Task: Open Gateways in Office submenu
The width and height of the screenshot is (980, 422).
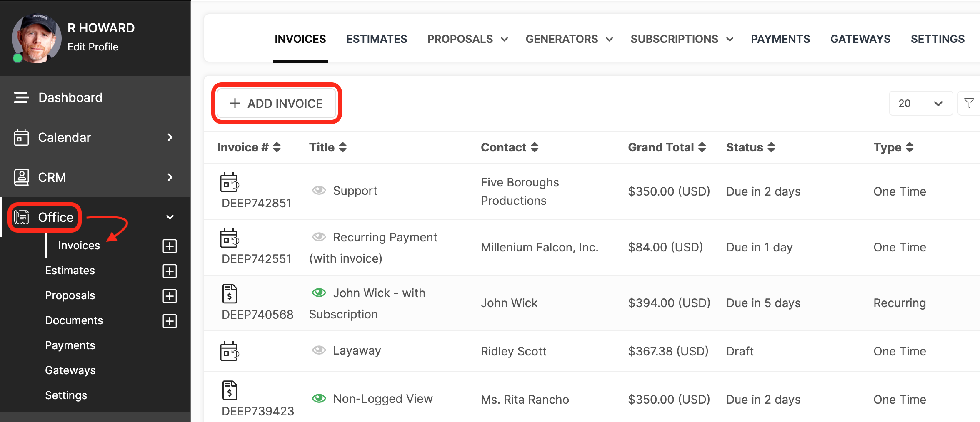Action: (x=70, y=370)
